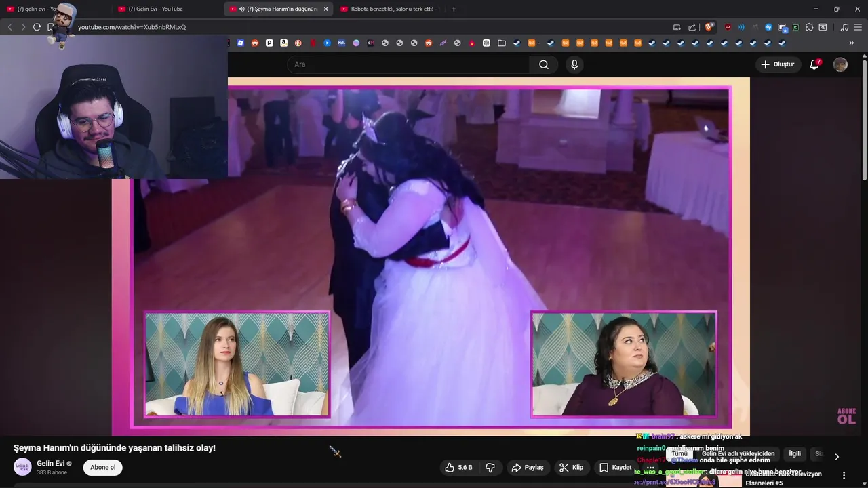This screenshot has width=868, height=488.
Task: Click the Brave Shields lion icon
Action: 709,27
